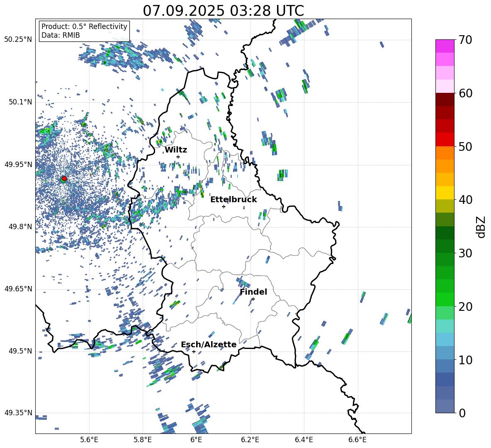Click the plus marker below Wiltz
This screenshot has height=448, width=491.
[178, 157]
